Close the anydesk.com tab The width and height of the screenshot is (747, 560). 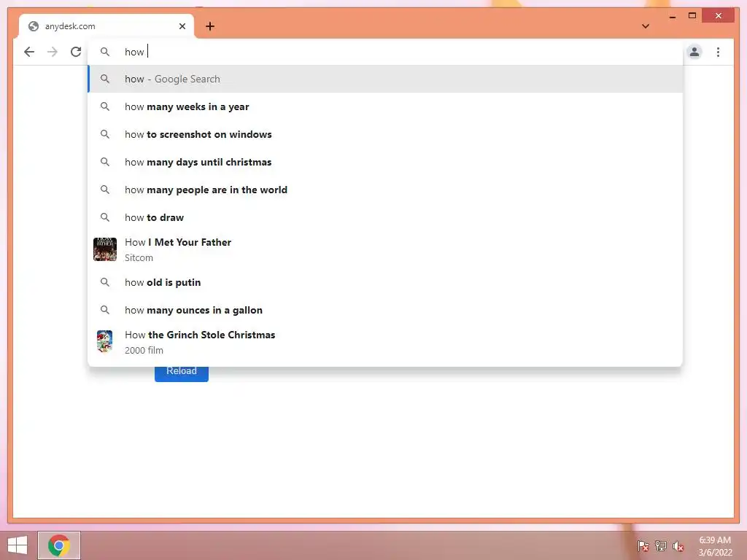(182, 26)
